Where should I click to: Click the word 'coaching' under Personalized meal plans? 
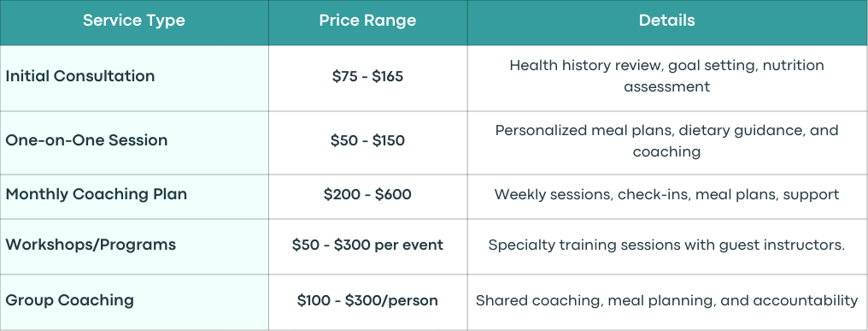pos(666,152)
